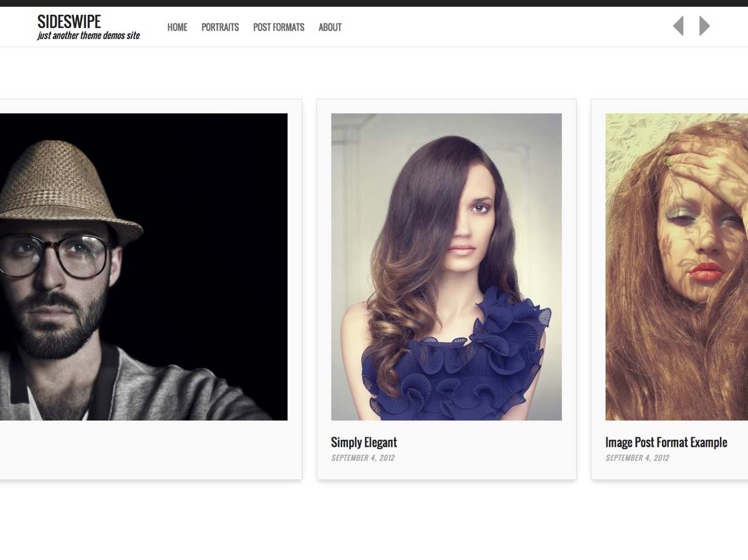Click the left arrow to slide back

[678, 26]
